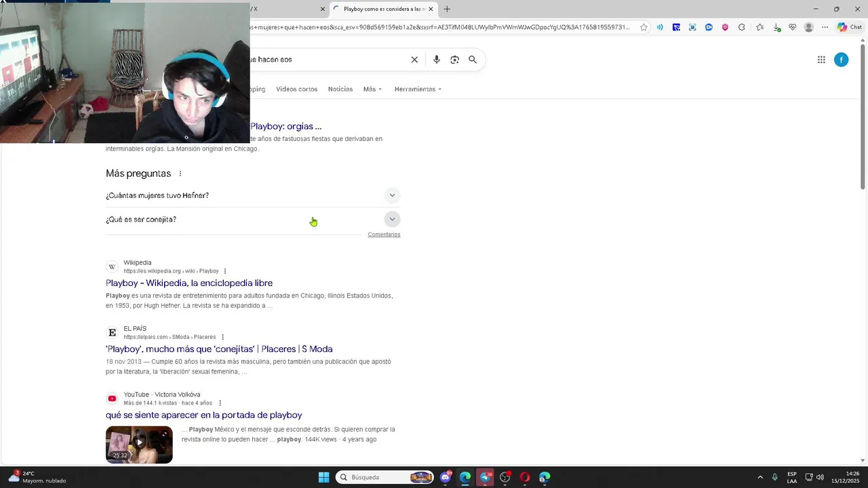The width and height of the screenshot is (868, 488).
Task: Open browser essentials heart icon
Action: pyautogui.click(x=792, y=27)
